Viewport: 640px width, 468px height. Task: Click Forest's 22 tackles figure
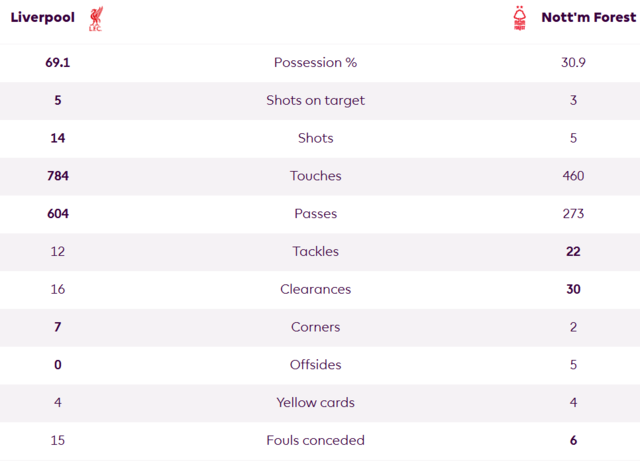[x=573, y=251]
